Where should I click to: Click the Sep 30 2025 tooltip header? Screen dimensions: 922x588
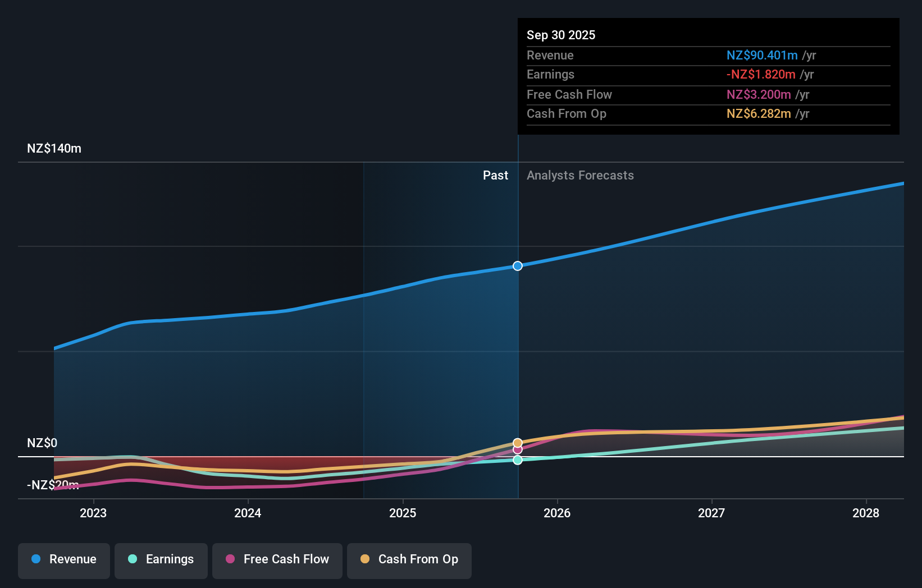(x=560, y=35)
